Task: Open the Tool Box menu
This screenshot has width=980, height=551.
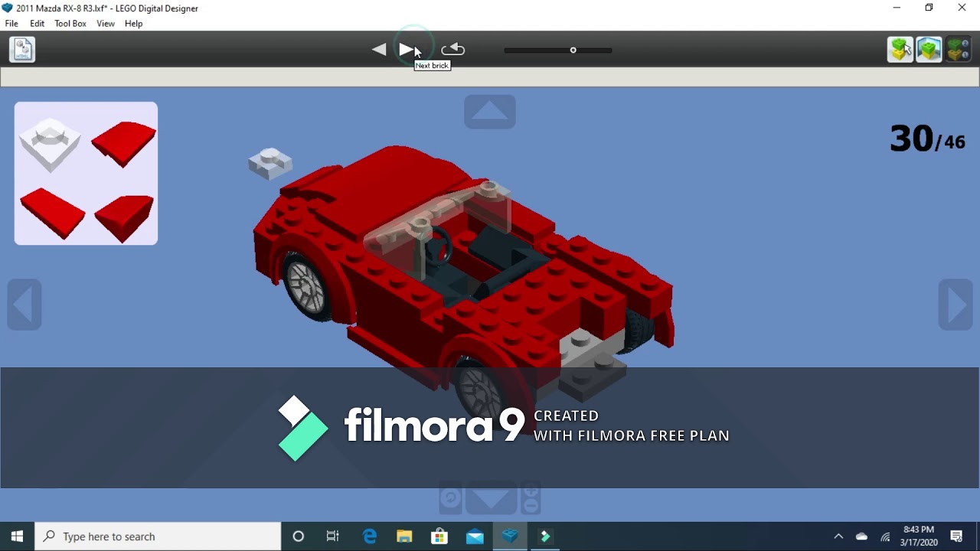Action: 70,24
